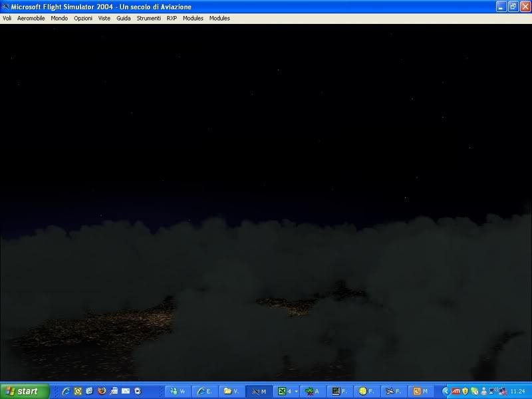The height and width of the screenshot is (399, 532).
Task: Open the Opzioni menu
Action: pos(83,19)
